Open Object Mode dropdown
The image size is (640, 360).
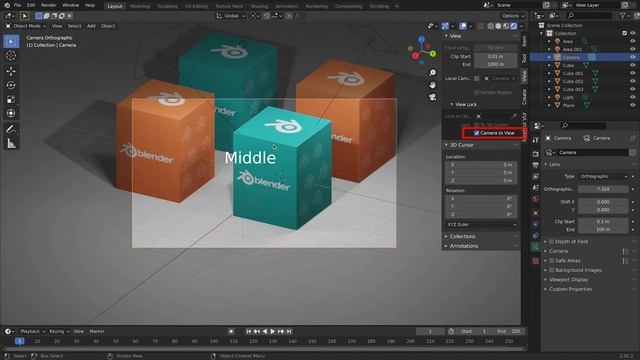click(x=26, y=26)
